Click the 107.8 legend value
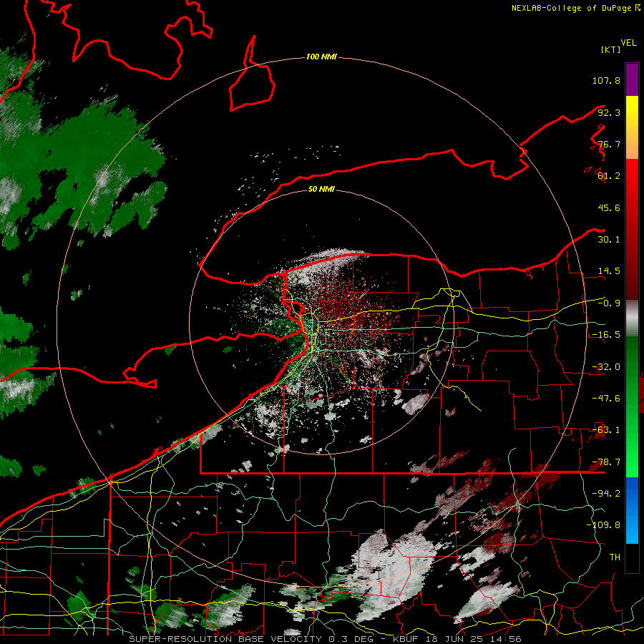This screenshot has width=644, height=644. [x=606, y=80]
